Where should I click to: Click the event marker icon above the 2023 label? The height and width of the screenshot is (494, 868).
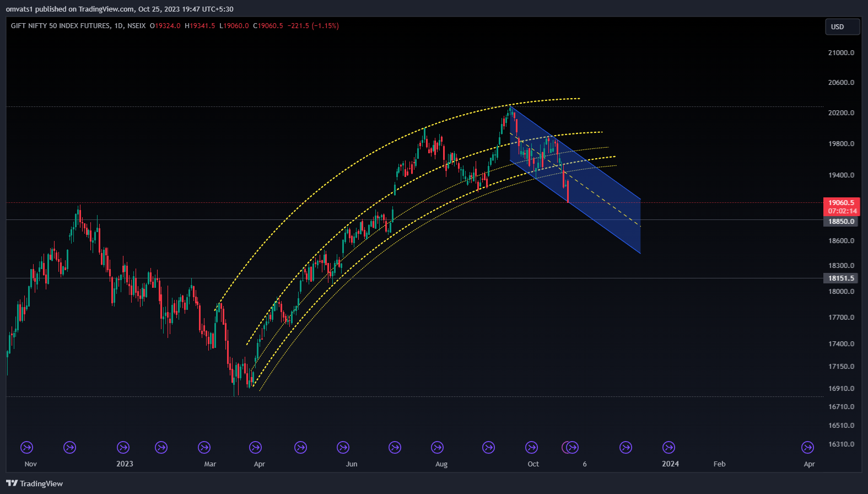point(123,448)
